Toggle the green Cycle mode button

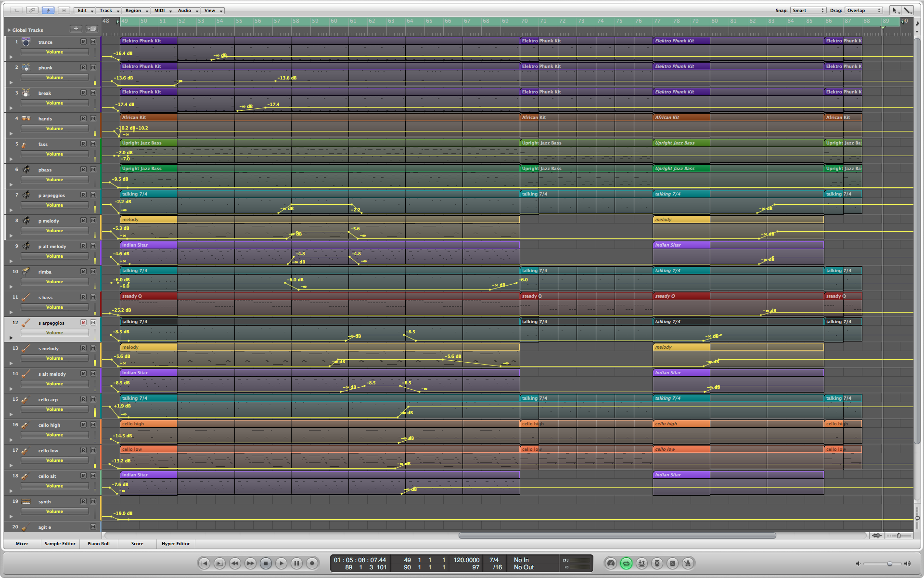tap(626, 563)
